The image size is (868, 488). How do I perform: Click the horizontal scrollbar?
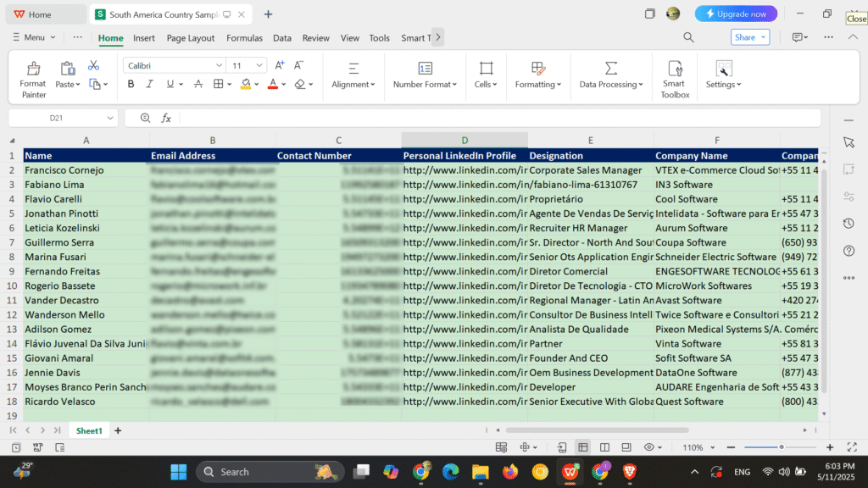(597, 430)
